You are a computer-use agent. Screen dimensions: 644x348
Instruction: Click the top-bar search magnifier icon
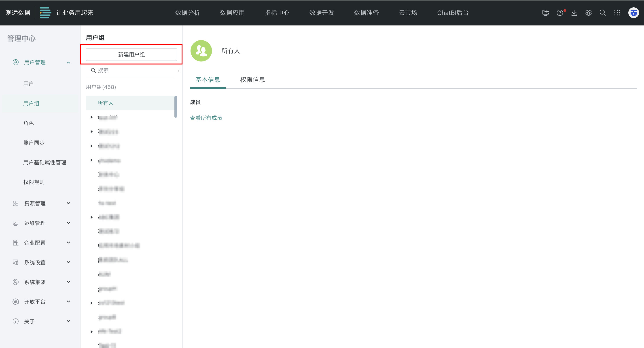point(602,13)
